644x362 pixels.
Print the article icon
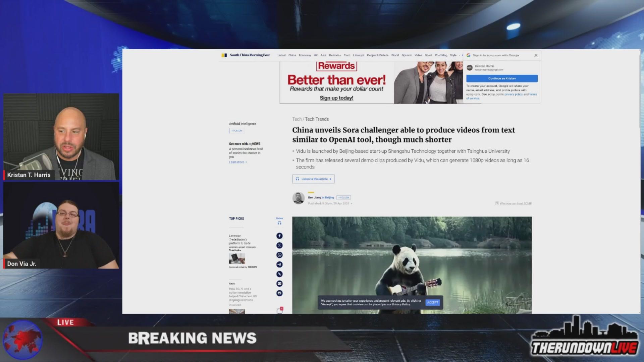click(x=279, y=293)
